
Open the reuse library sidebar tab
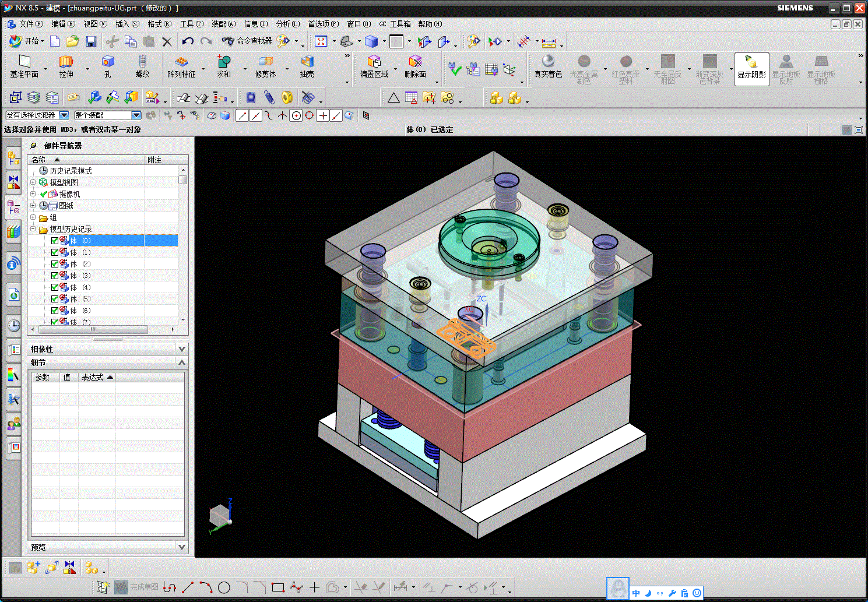pos(13,231)
